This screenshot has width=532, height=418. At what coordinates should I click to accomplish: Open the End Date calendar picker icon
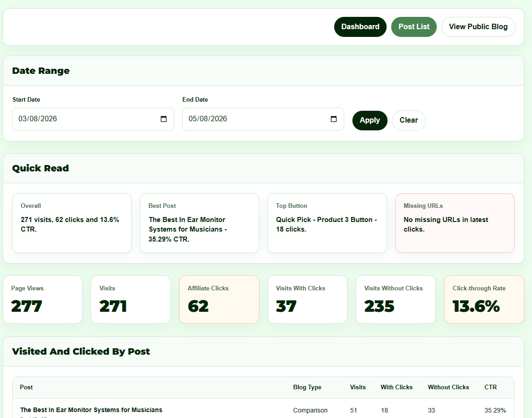334,119
